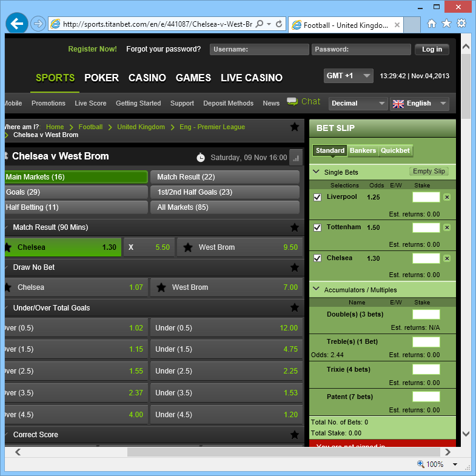476x476 pixels.
Task: Open the match statistics bar chart icon
Action: click(x=296, y=158)
